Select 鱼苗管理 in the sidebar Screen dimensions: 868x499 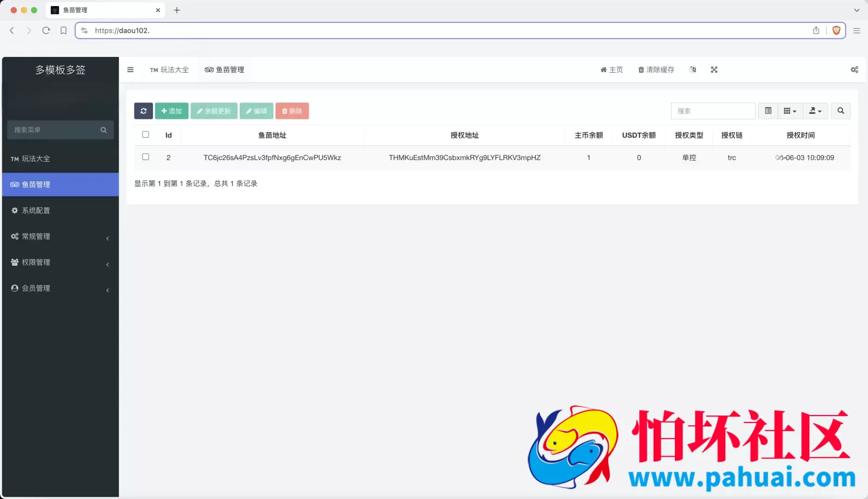[60, 184]
